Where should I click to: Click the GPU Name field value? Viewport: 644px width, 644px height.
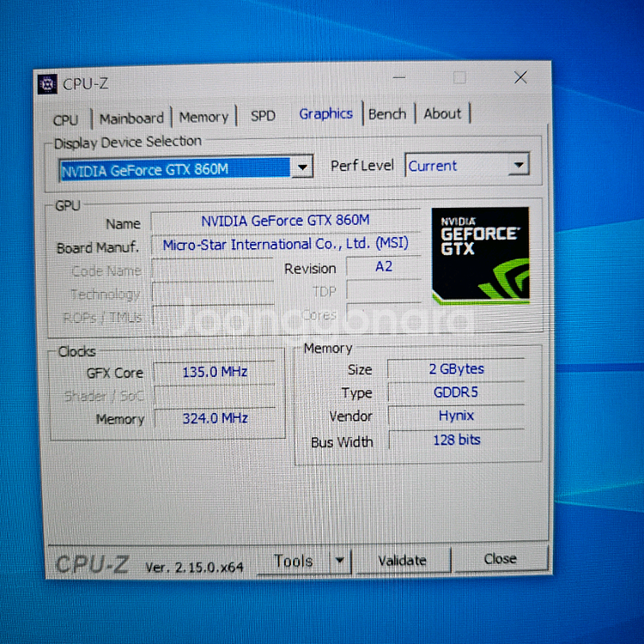[x=285, y=221]
